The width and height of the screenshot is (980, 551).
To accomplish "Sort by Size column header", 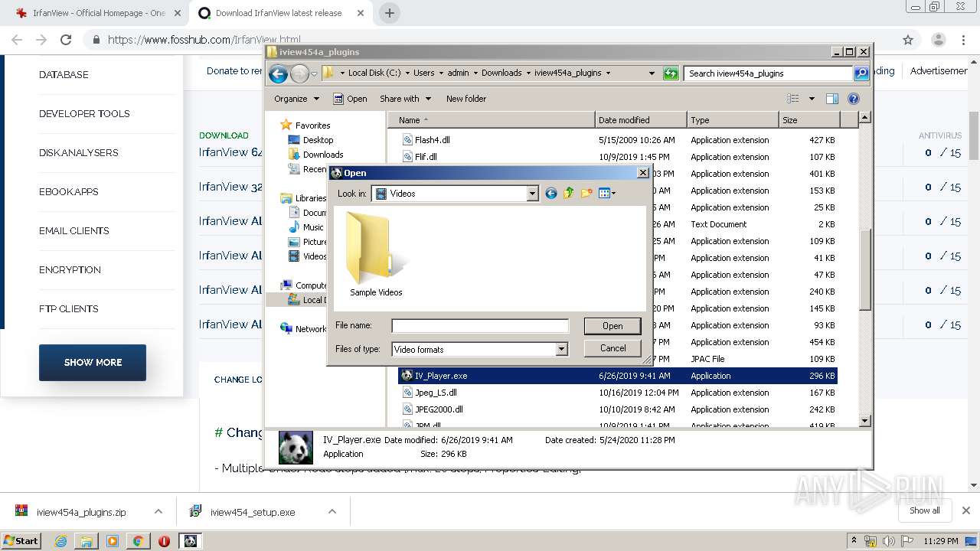I will pos(808,120).
